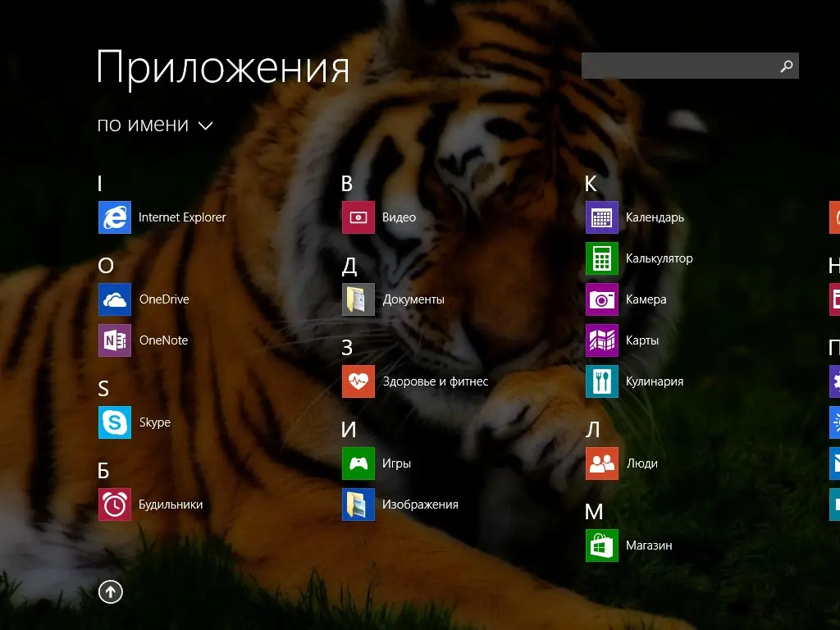
Task: Click the 'OneDrive' text label
Action: pos(164,299)
